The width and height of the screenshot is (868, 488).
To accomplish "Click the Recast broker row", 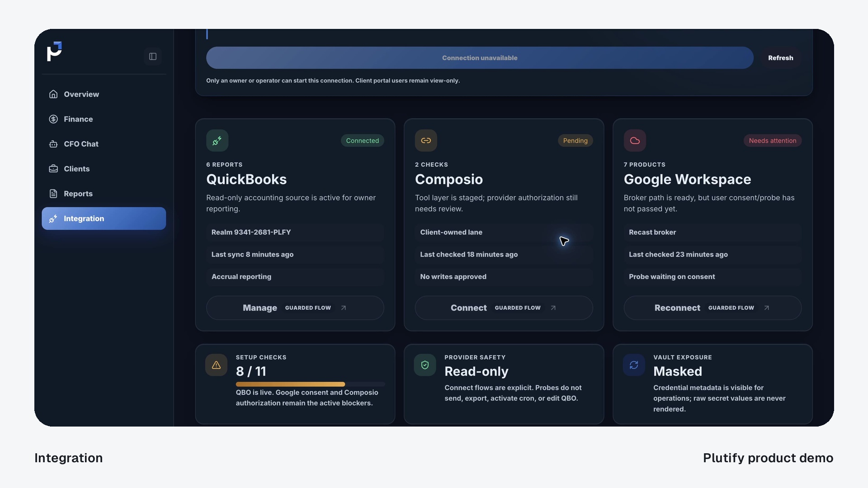I will (x=712, y=232).
